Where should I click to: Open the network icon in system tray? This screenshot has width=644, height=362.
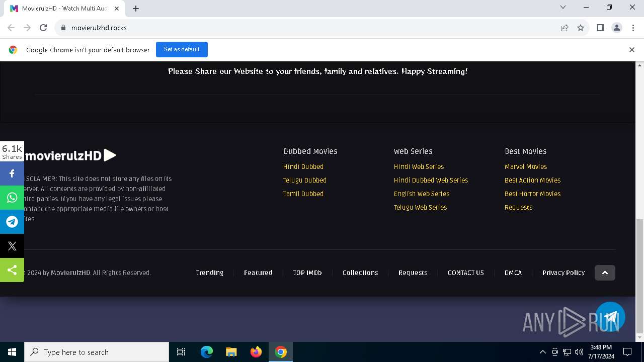tap(567, 352)
